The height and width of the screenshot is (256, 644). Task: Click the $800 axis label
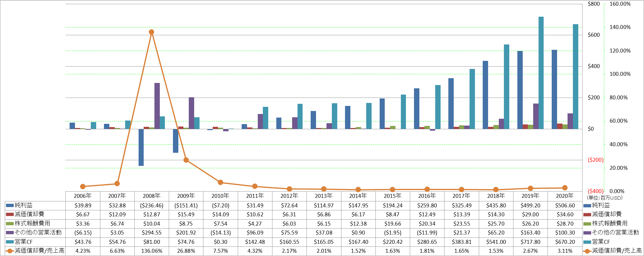pyautogui.click(x=594, y=4)
